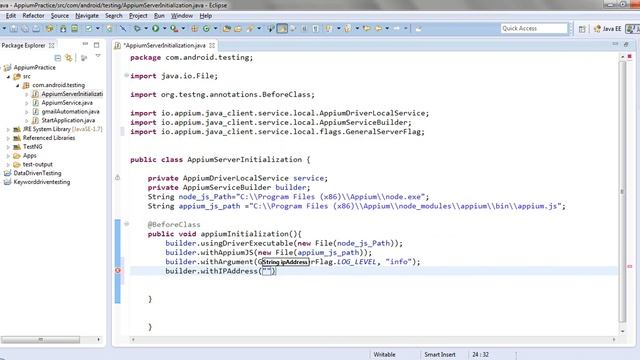Screen dimensions: 640x360
Task: Click the New Java Class green icon
Action: 207,29
